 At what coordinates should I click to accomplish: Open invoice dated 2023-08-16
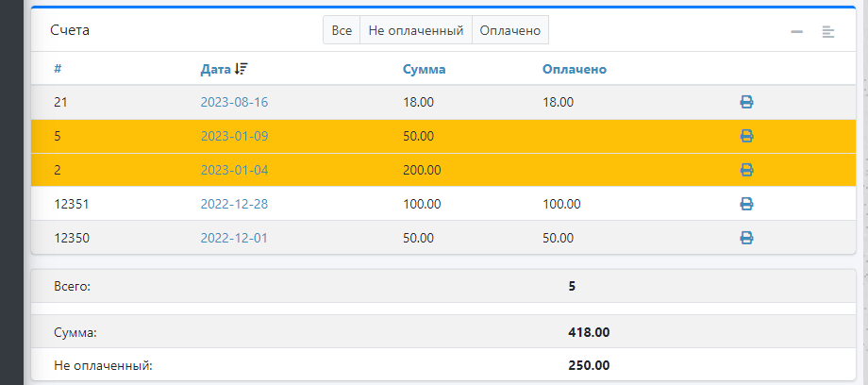pyautogui.click(x=234, y=102)
